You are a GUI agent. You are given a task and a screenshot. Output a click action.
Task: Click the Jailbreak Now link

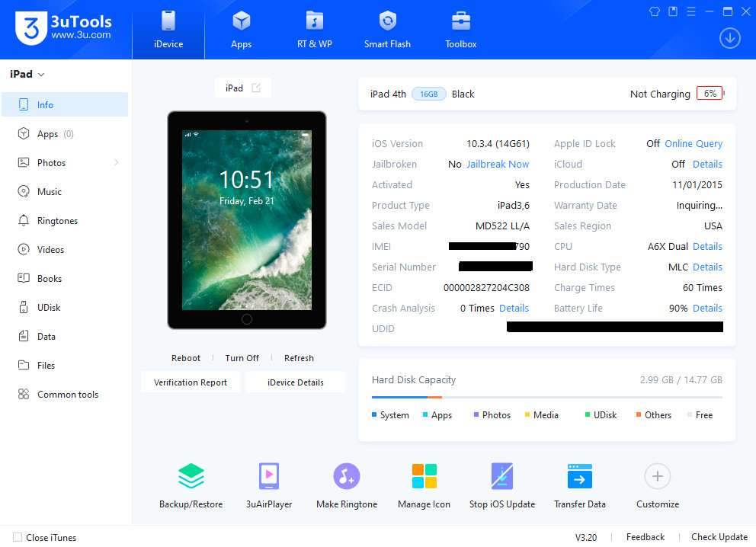[x=498, y=164]
